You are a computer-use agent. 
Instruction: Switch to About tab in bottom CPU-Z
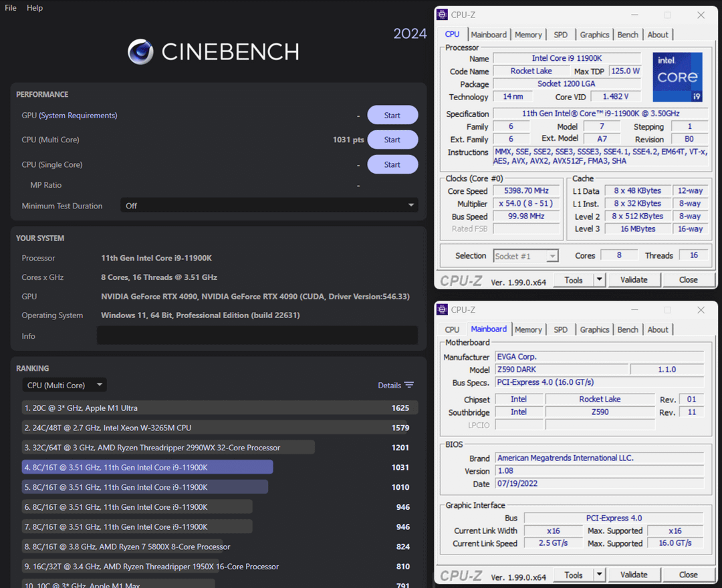point(658,330)
